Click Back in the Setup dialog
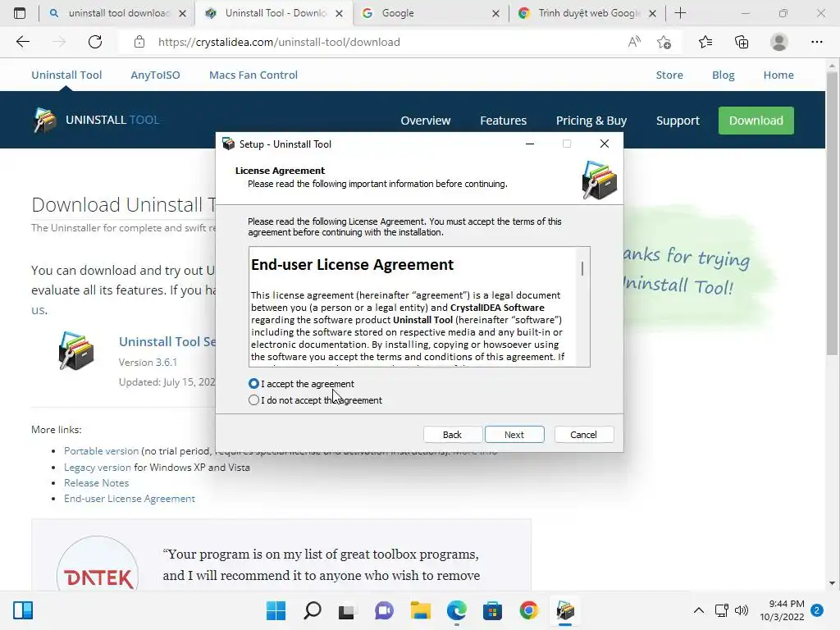Viewport: 840px width, 630px height. point(452,435)
